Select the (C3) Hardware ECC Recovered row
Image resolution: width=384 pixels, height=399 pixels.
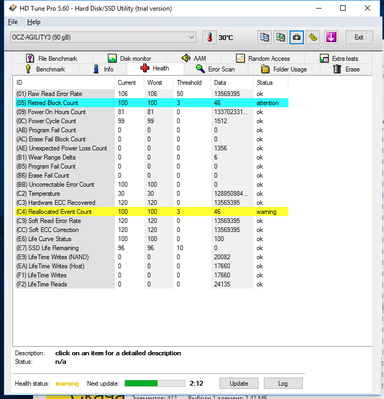pyautogui.click(x=152, y=203)
